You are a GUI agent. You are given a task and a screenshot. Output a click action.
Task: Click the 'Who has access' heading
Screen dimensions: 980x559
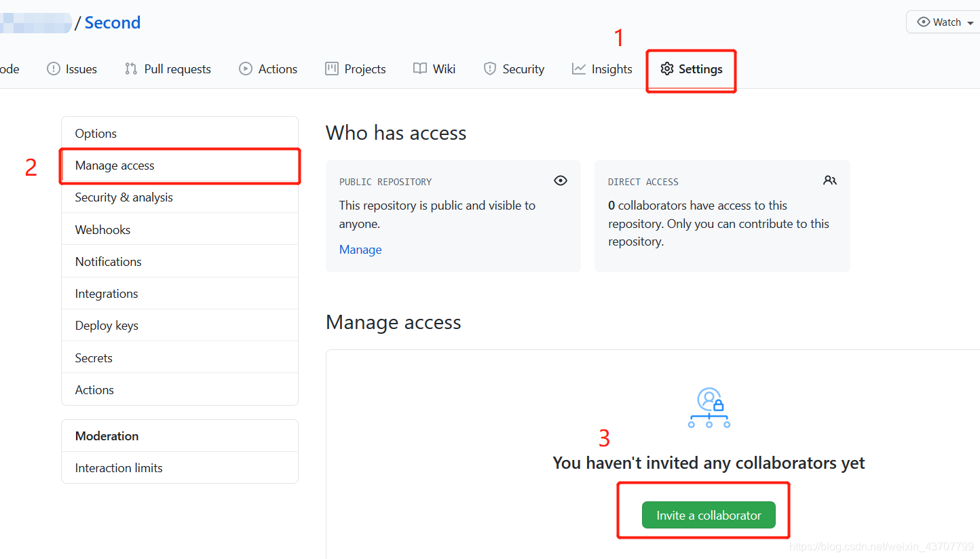pos(396,132)
